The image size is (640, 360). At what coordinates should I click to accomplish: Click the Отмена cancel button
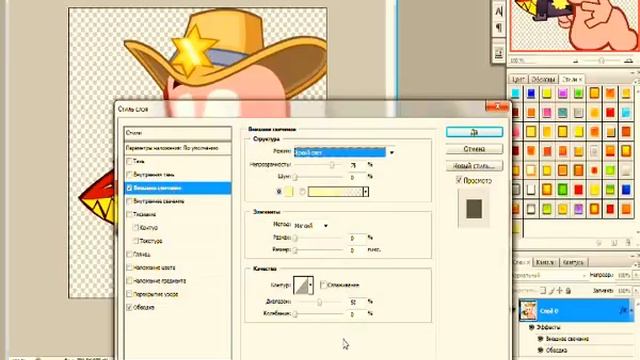click(x=474, y=149)
